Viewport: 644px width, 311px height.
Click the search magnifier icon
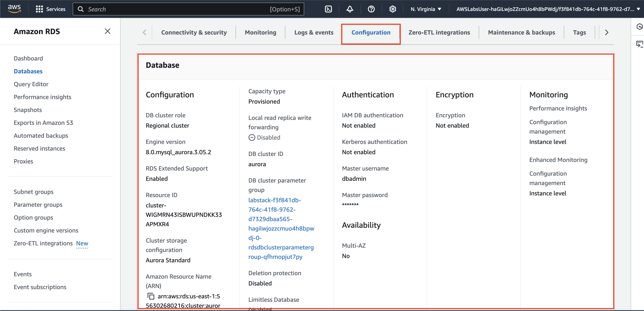pyautogui.click(x=81, y=9)
